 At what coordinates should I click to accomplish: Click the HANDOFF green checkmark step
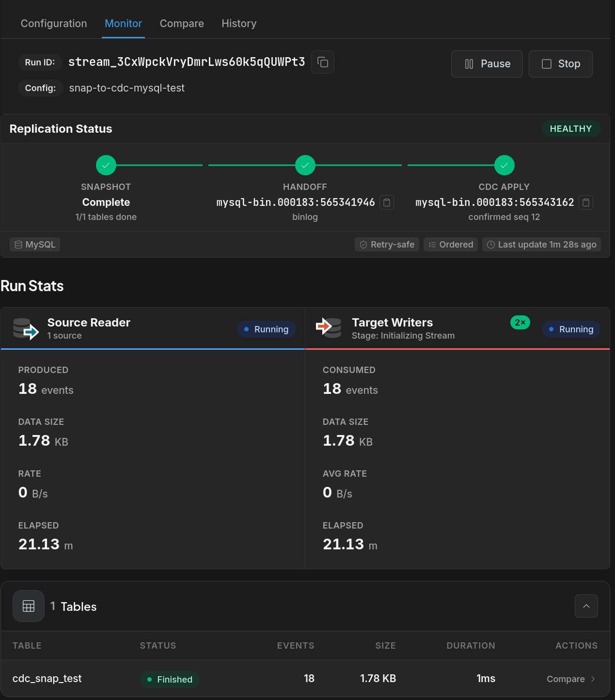click(x=305, y=165)
